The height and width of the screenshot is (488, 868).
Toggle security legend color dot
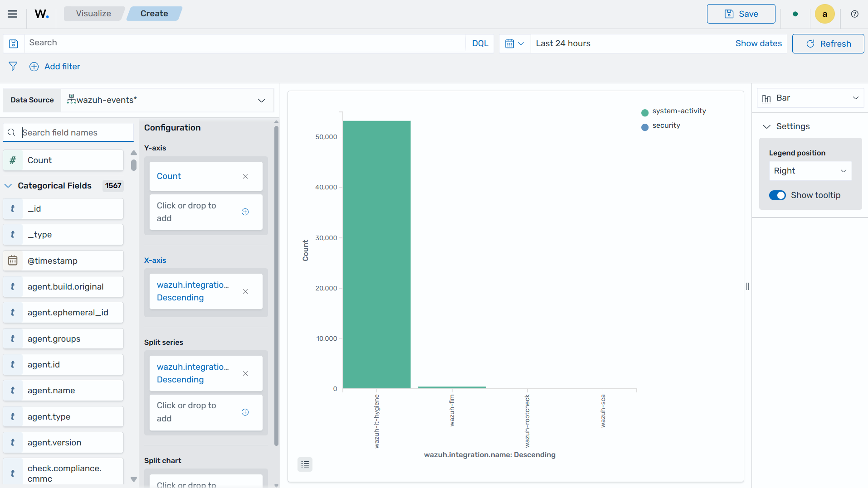pos(645,127)
